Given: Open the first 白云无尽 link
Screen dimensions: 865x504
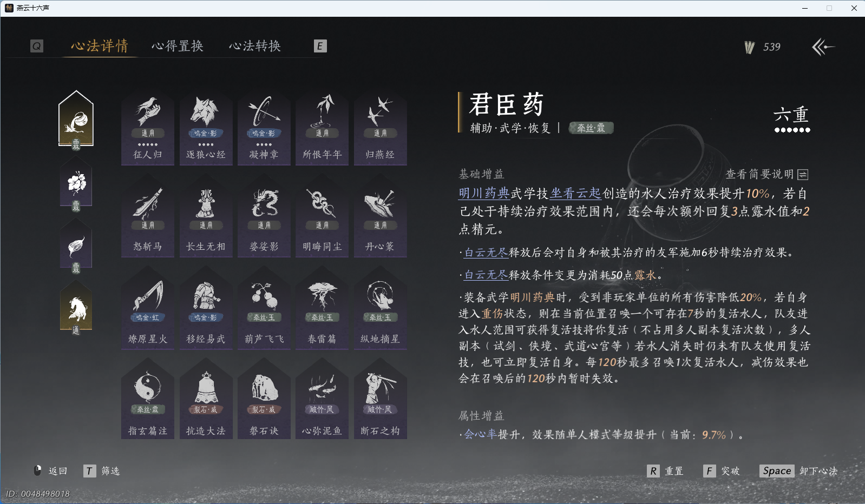Looking at the screenshot, I should point(486,253).
